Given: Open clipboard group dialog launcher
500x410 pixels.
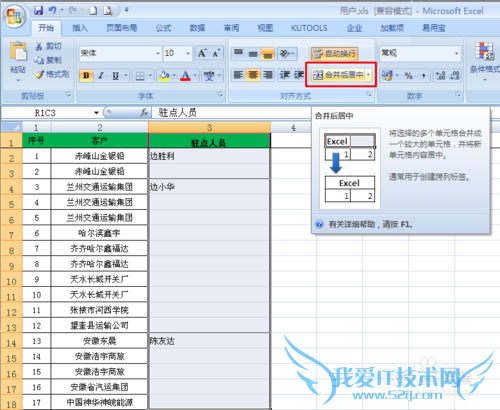Looking at the screenshot, I should tap(68, 94).
